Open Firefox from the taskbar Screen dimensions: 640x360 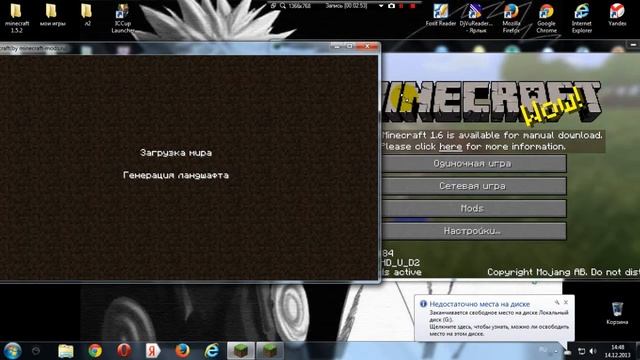[182, 351]
